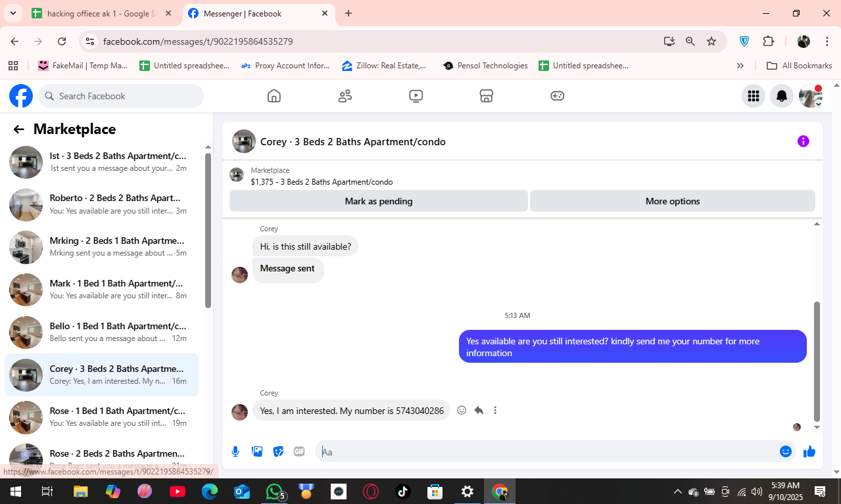The width and height of the screenshot is (841, 504).
Task: Open the Facebook menu grid icon
Action: (754, 96)
